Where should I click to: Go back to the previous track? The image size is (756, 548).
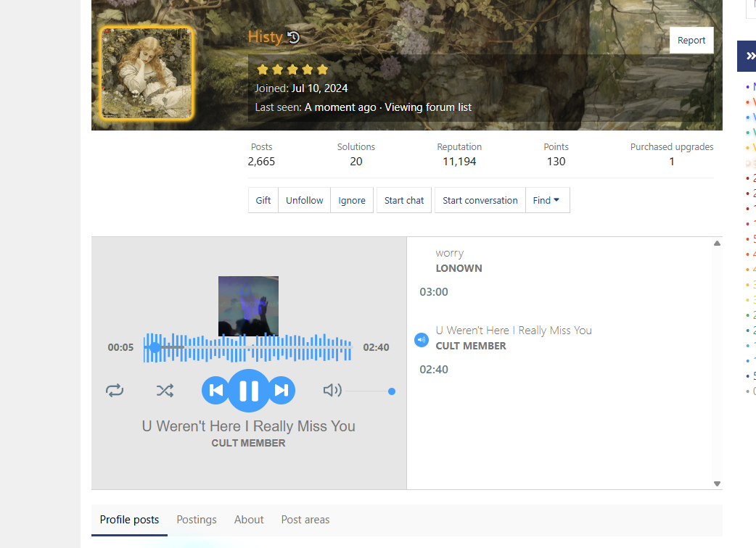coord(215,391)
